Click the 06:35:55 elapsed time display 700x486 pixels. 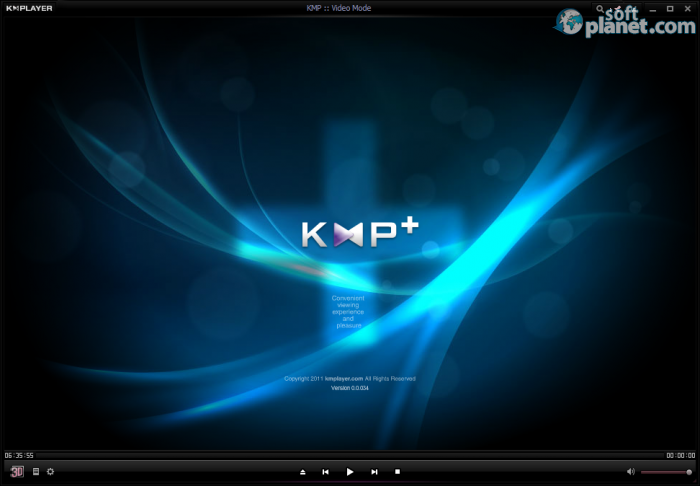point(19,456)
